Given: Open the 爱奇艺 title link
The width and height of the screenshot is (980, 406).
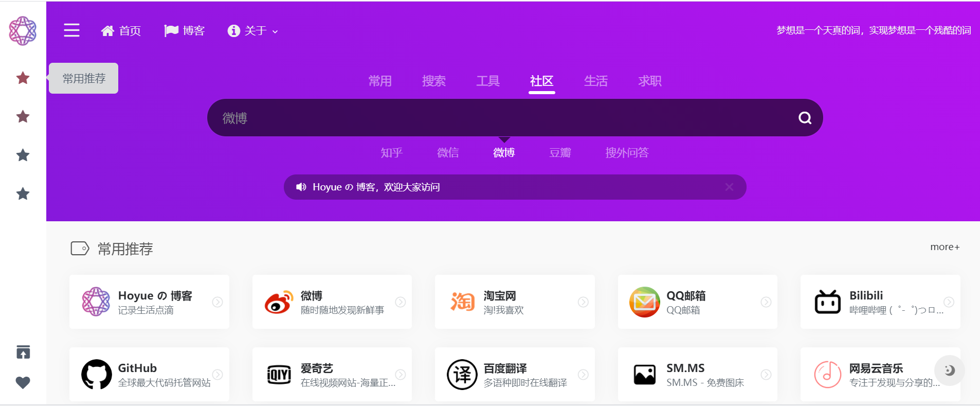Looking at the screenshot, I should coord(317,368).
